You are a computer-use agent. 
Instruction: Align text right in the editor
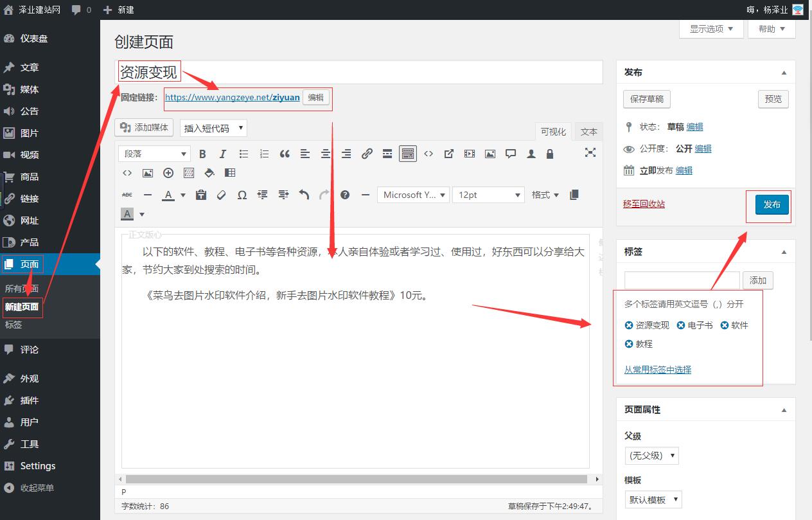click(346, 154)
